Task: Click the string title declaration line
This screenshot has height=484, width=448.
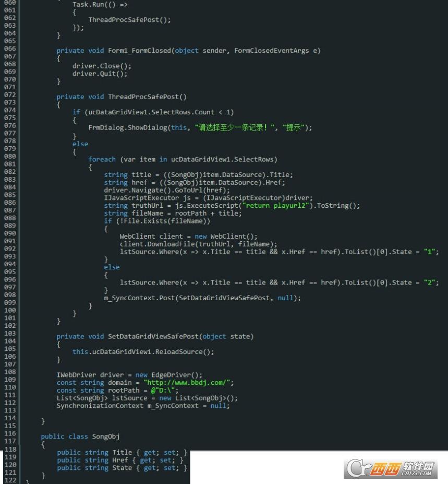Action: click(198, 175)
